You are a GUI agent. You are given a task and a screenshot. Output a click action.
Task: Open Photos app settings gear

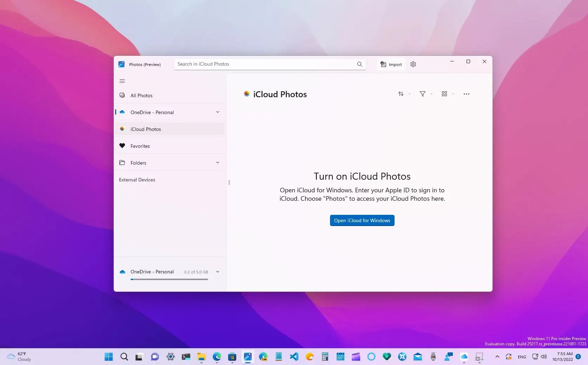413,64
